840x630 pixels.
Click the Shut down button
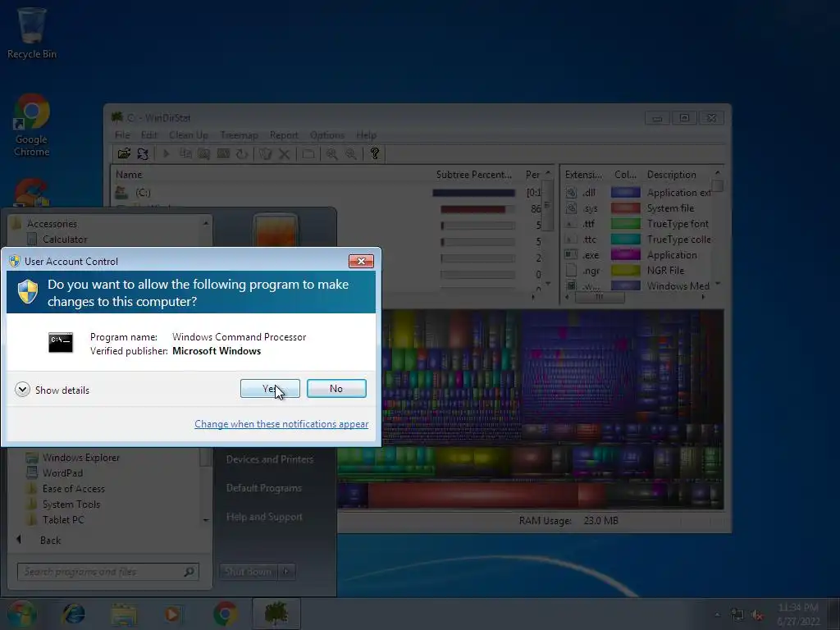click(x=248, y=572)
